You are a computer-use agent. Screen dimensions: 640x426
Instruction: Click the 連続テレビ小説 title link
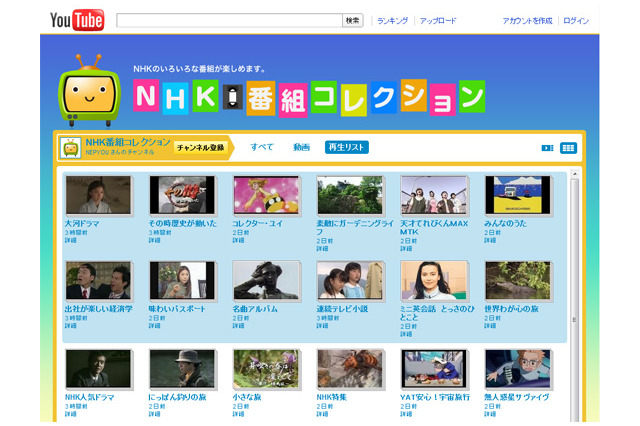tap(342, 309)
